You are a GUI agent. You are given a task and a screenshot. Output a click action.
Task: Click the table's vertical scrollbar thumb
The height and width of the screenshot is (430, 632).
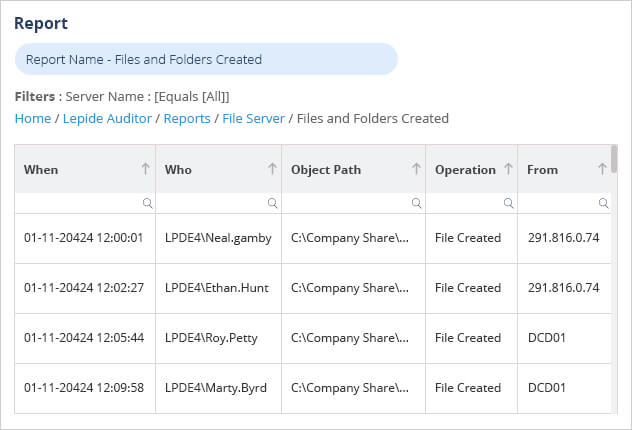[614, 159]
